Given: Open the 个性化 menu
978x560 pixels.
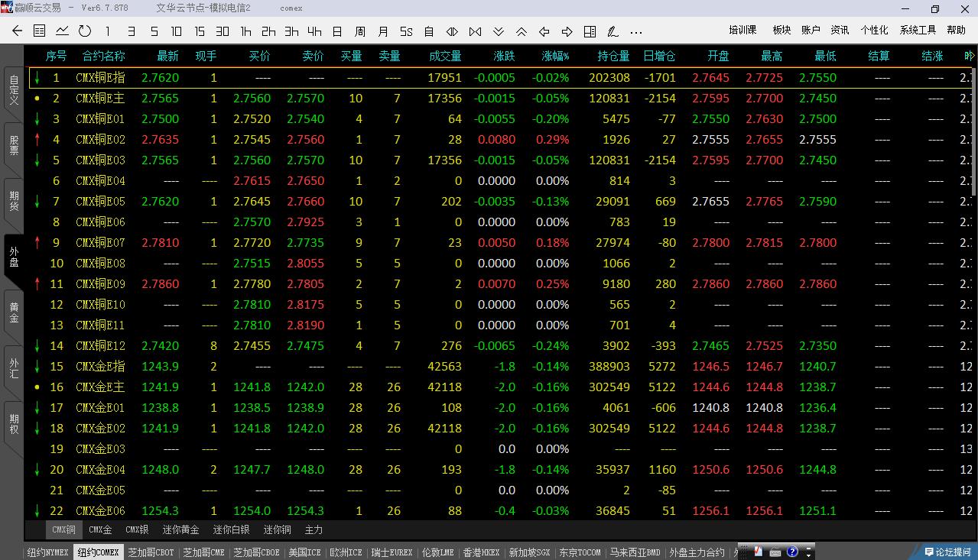Looking at the screenshot, I should pos(874,30).
